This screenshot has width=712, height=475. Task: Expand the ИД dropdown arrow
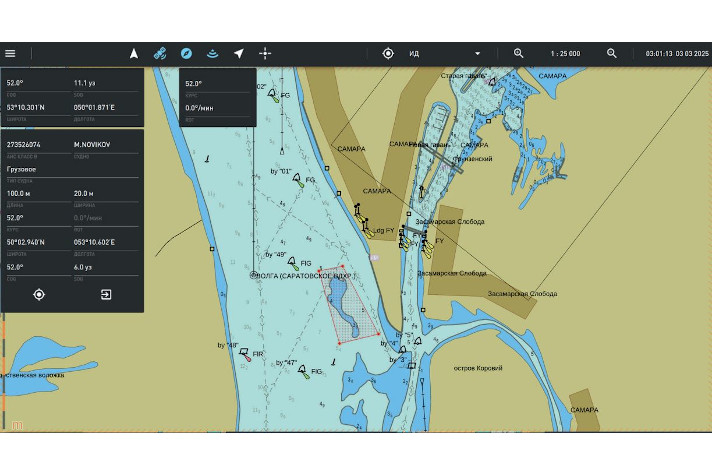(x=477, y=53)
